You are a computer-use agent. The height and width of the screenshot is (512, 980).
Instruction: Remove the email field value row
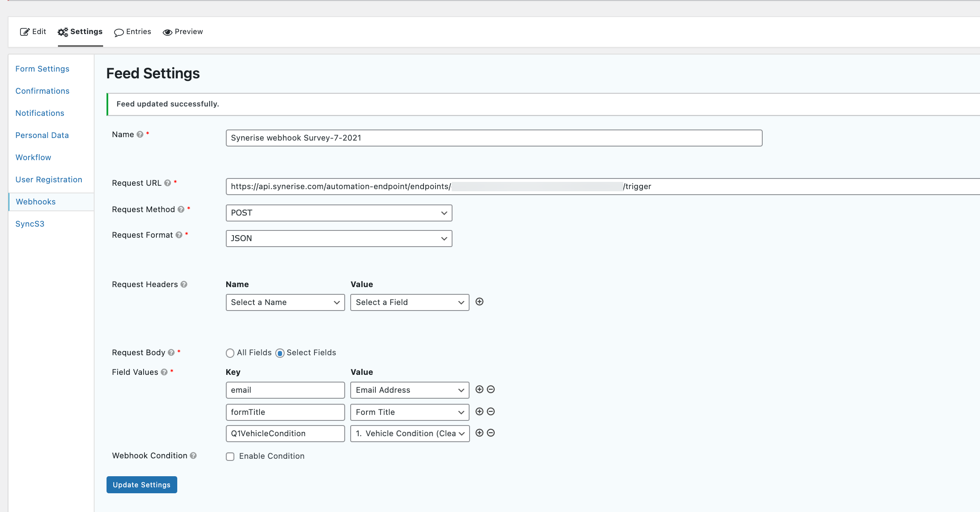(490, 389)
